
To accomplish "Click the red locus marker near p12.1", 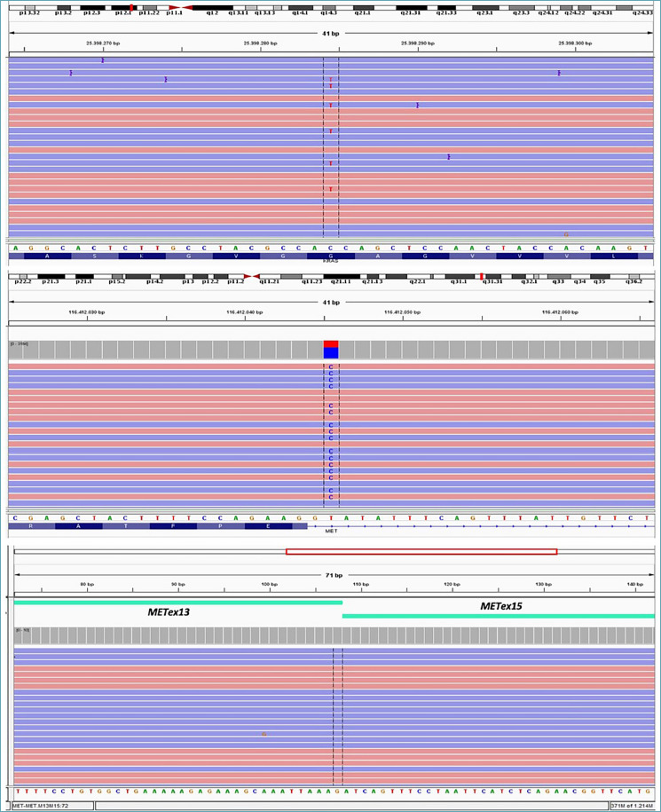I will [x=131, y=8].
